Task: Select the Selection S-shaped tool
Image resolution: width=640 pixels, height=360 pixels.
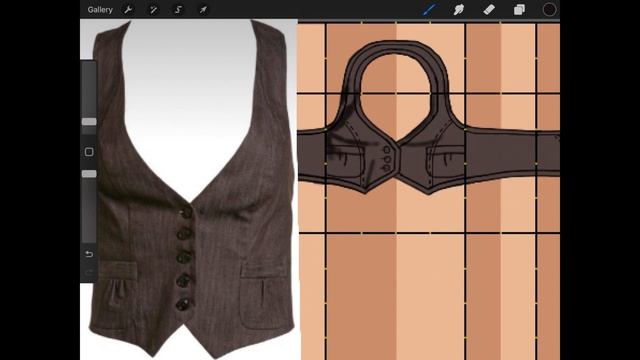Action: 178,9
